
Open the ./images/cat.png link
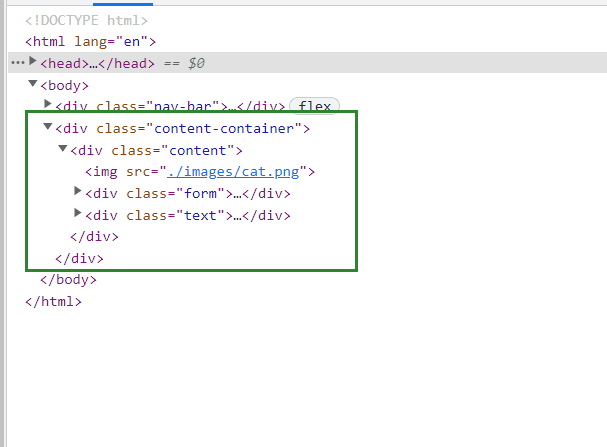tap(233, 171)
